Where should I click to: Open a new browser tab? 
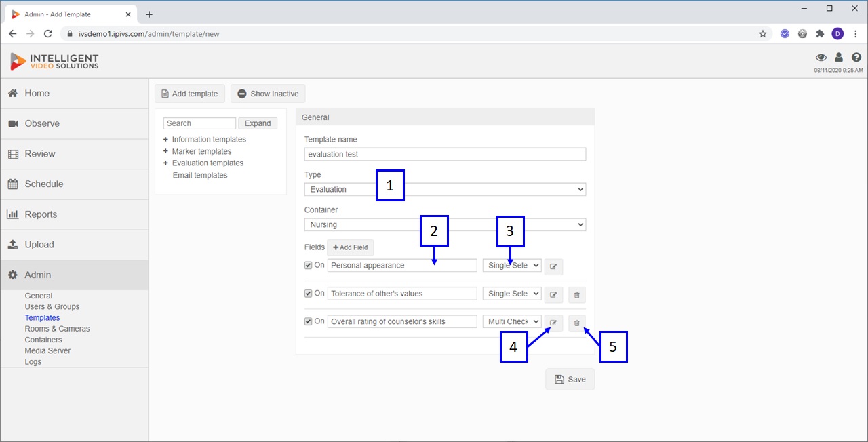[149, 14]
